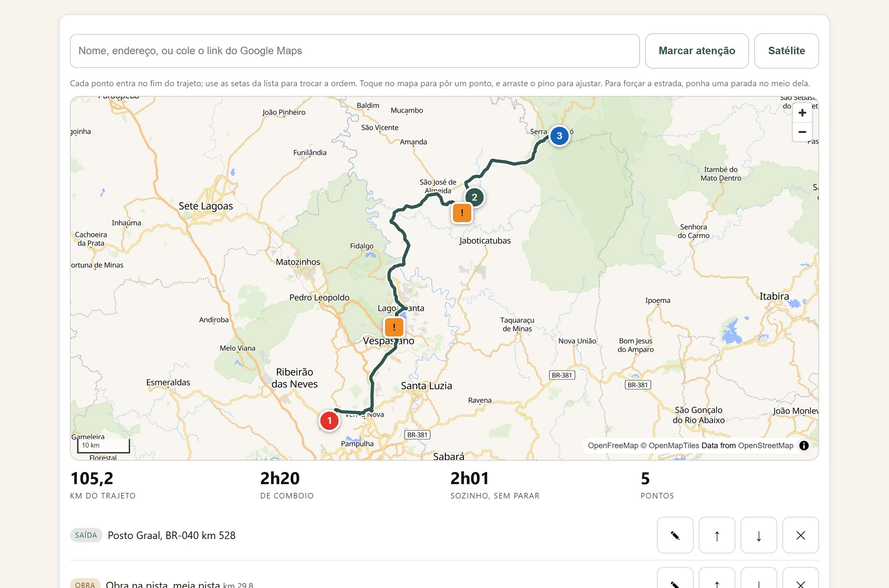The height and width of the screenshot is (588, 889).
Task: Move the Posto Graal stop up
Action: [x=716, y=535]
